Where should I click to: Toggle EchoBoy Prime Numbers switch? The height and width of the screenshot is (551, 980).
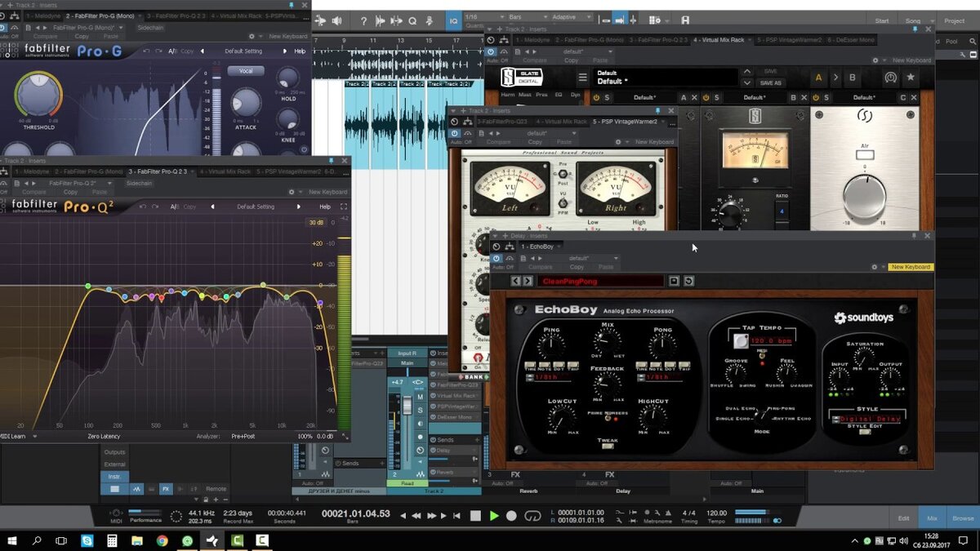(608, 420)
